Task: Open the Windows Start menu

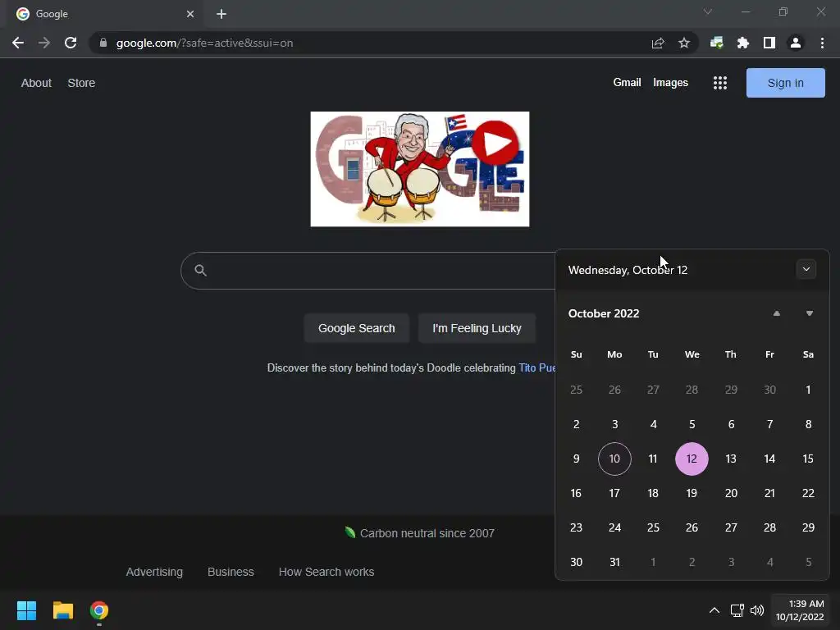Action: coord(26,610)
